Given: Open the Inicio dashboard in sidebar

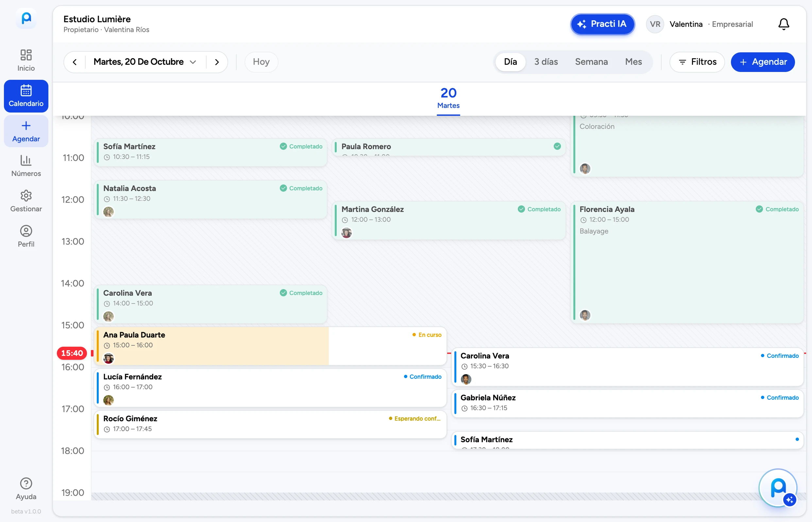Looking at the screenshot, I should point(26,61).
